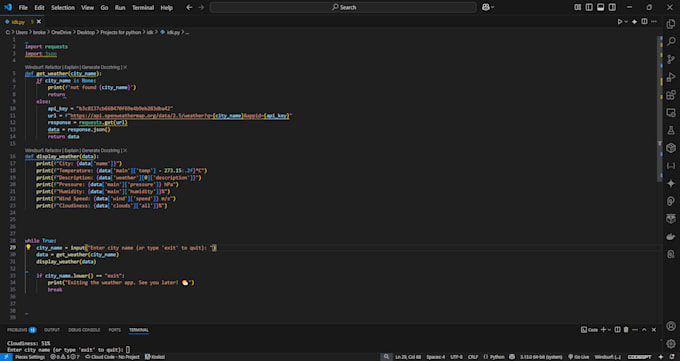Image resolution: width=680 pixels, height=361 pixels.
Task: Close the idk.py editor tab
Action: click(39, 22)
